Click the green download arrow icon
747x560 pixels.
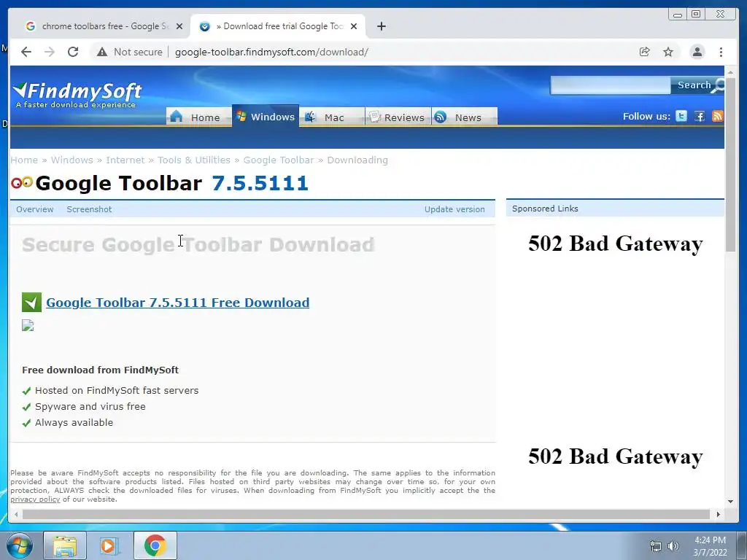31,302
